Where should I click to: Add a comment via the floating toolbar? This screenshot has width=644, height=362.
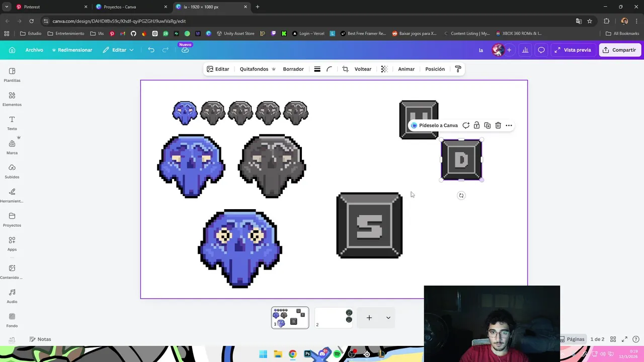pyautogui.click(x=466, y=125)
